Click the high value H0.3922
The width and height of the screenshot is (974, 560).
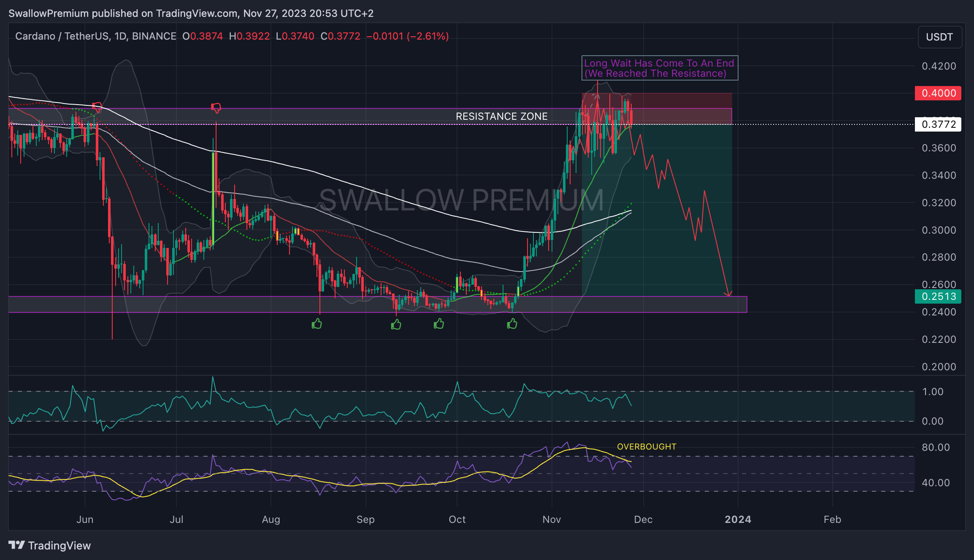[249, 36]
